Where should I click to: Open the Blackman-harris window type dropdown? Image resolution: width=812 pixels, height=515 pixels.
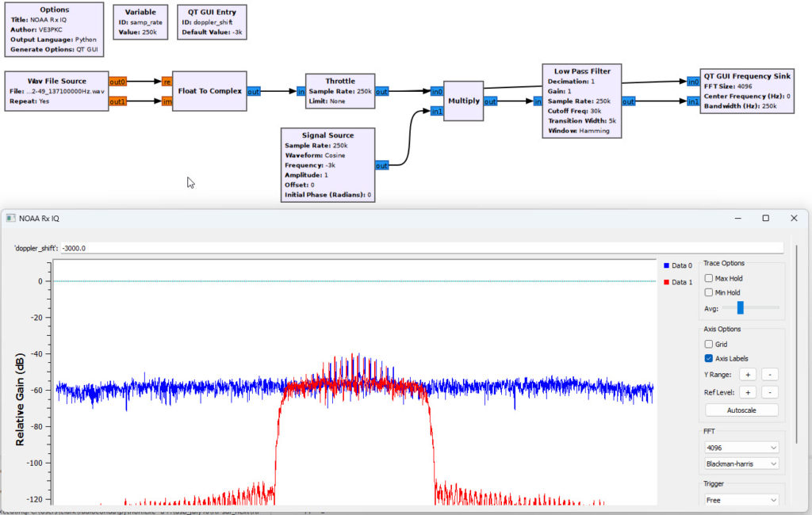click(741, 463)
